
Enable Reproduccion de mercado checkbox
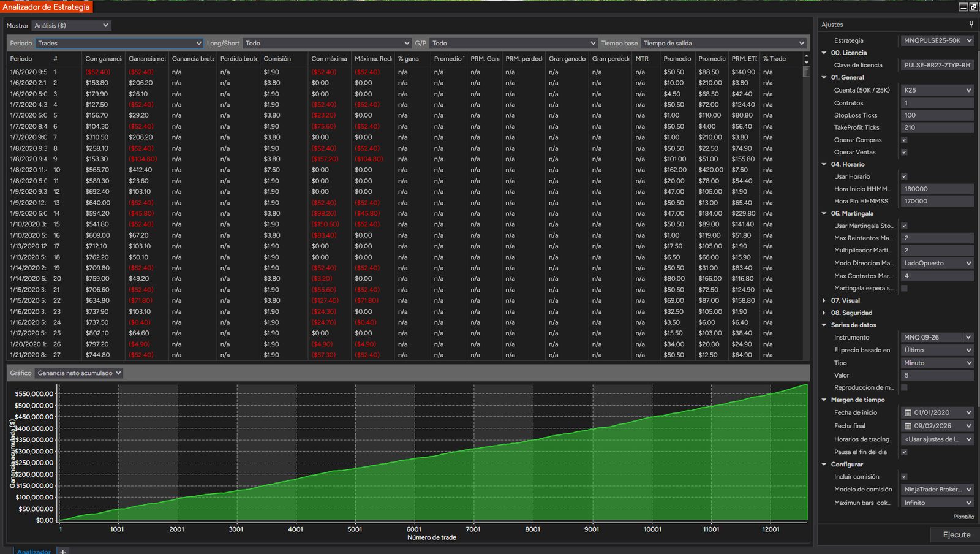pyautogui.click(x=904, y=387)
